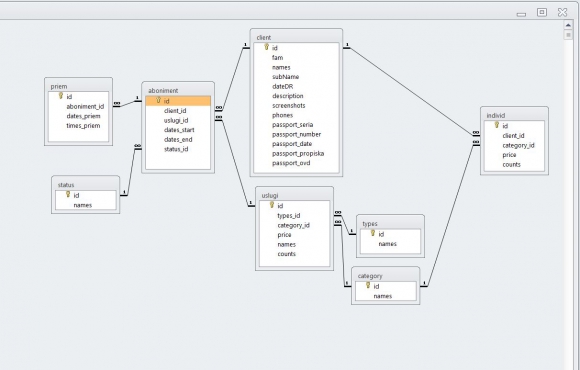Click the key icon in uslugi table
580x370 pixels.
coord(272,205)
